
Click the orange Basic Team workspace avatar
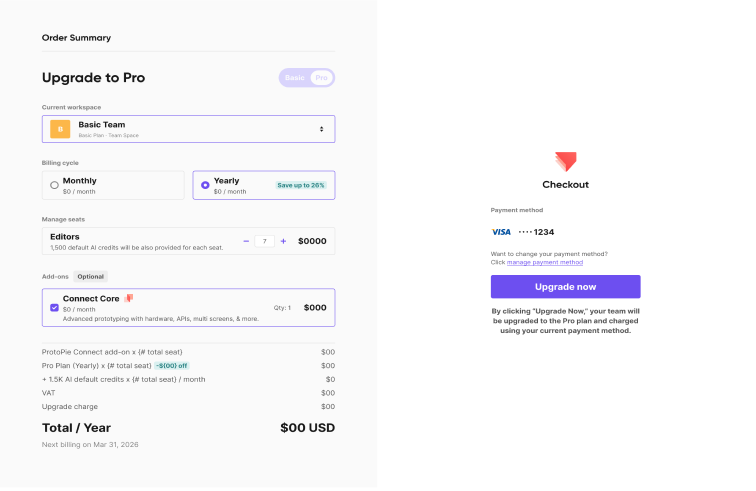pyautogui.click(x=60, y=129)
